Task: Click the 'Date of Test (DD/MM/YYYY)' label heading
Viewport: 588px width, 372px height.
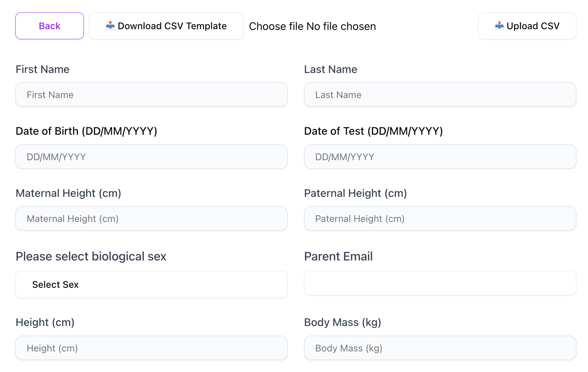Action: [373, 131]
